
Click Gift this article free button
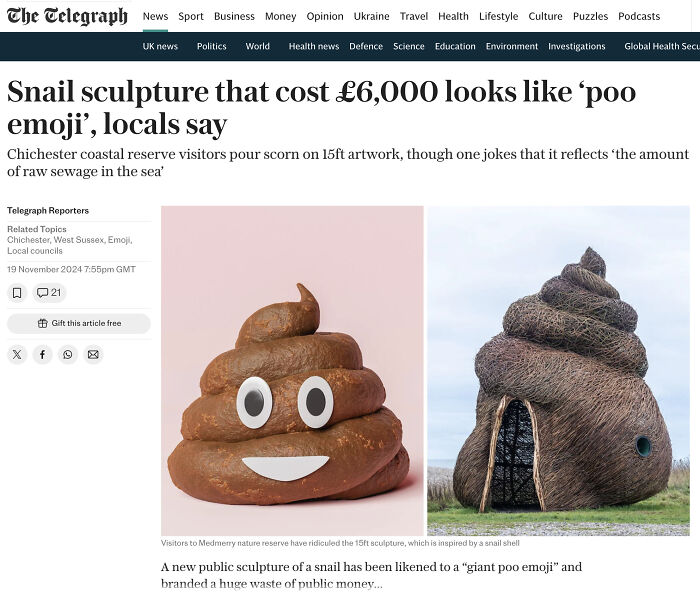point(79,323)
